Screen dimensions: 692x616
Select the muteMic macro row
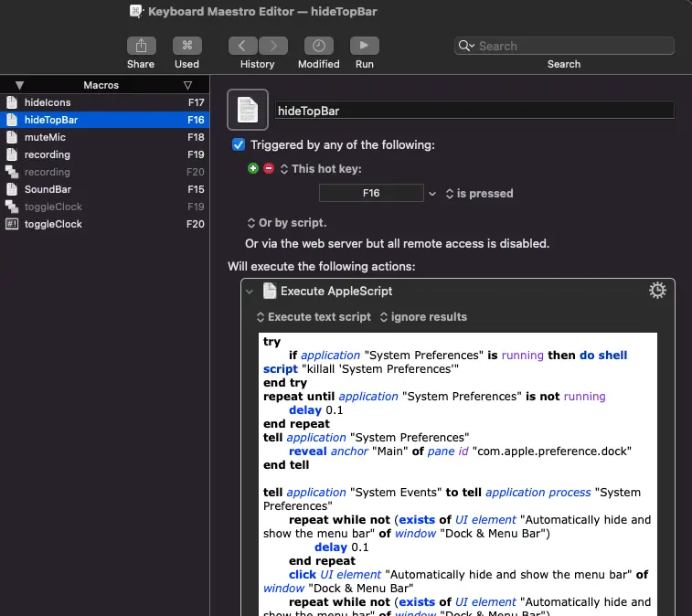[104, 137]
